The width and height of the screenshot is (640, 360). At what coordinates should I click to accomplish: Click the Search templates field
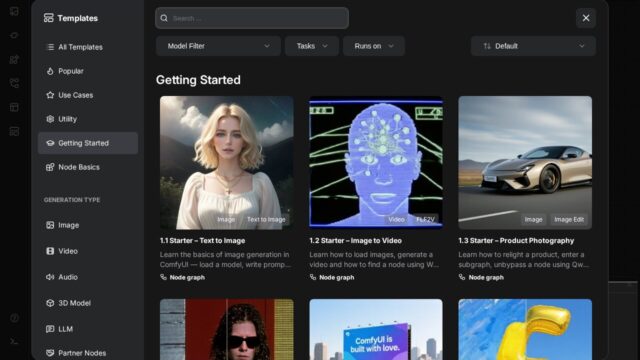point(252,18)
